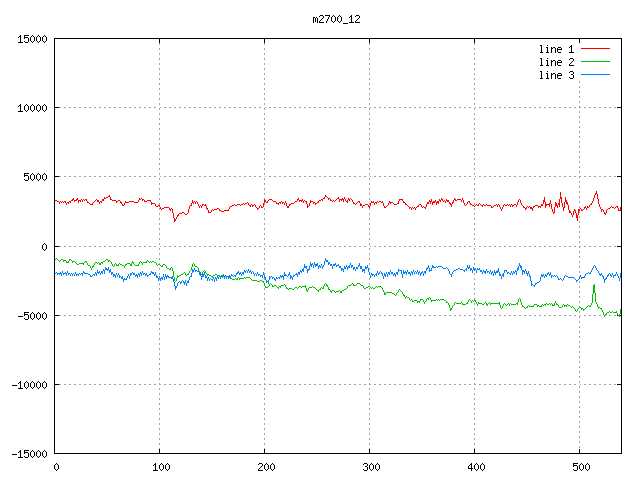
Task: Click the green spike near x=515
Action: point(594,294)
